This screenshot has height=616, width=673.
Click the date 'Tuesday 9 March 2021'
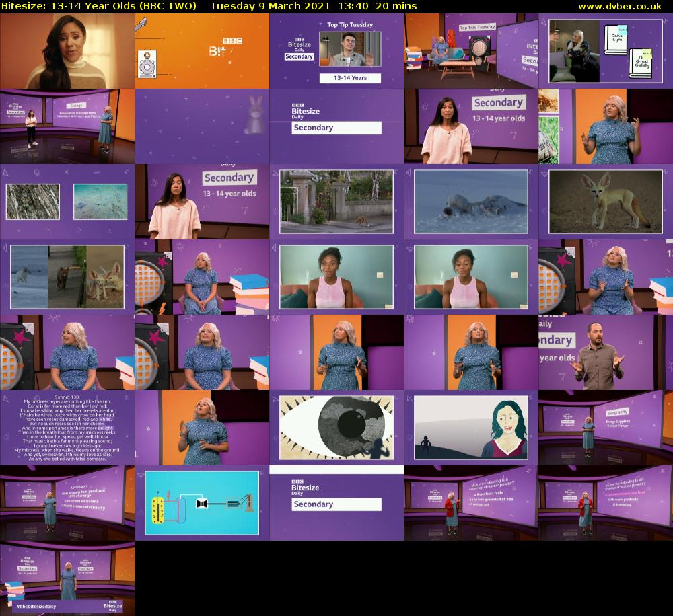point(271,7)
